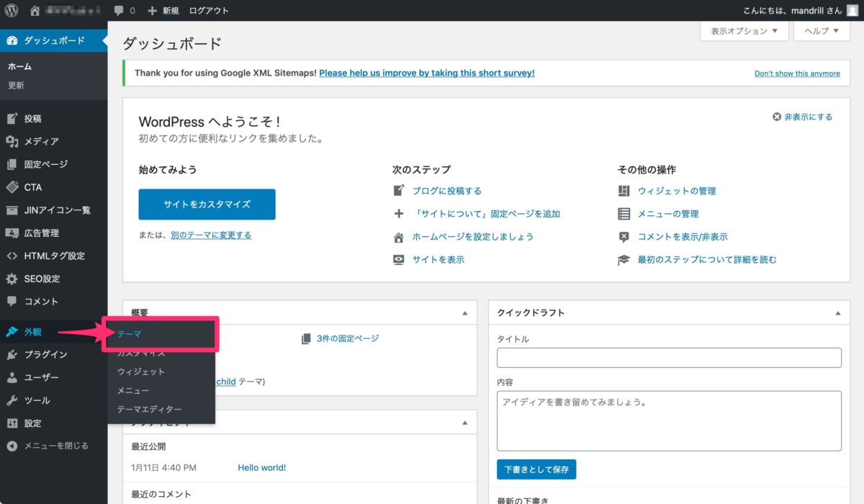Click the HTMLタグ設定 code icon
The height and width of the screenshot is (504, 864).
(12, 256)
